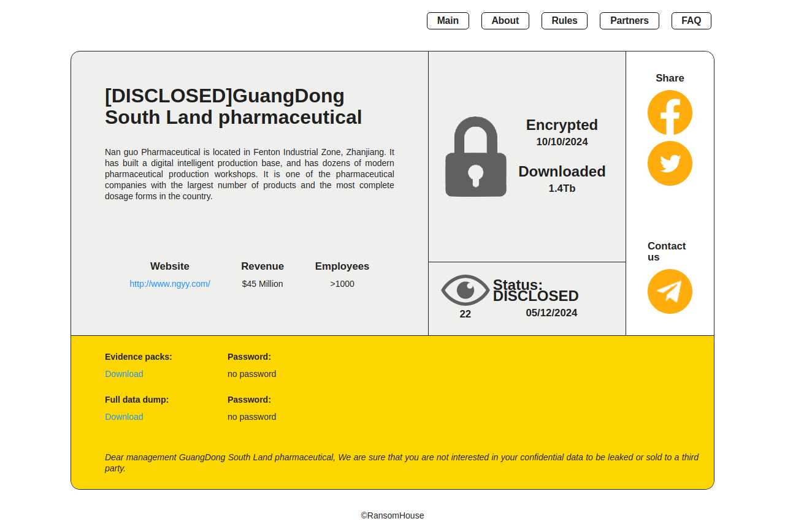Viewport: 785px width, 532px height.
Task: Go to the About page
Action: pyautogui.click(x=505, y=21)
